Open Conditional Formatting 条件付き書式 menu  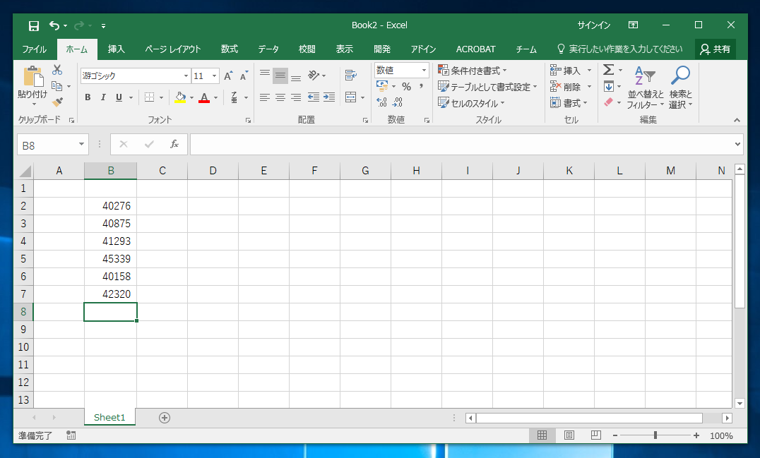[472, 70]
